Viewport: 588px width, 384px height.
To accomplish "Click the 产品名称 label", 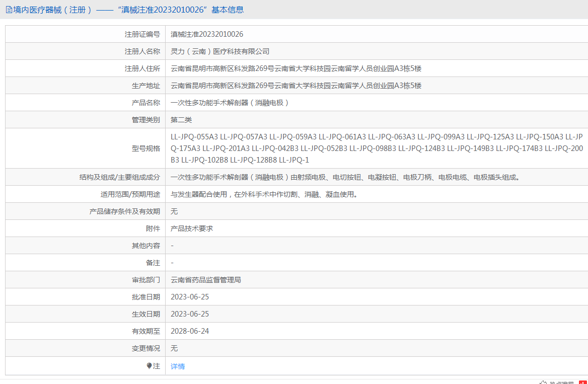I will pyautogui.click(x=146, y=103).
